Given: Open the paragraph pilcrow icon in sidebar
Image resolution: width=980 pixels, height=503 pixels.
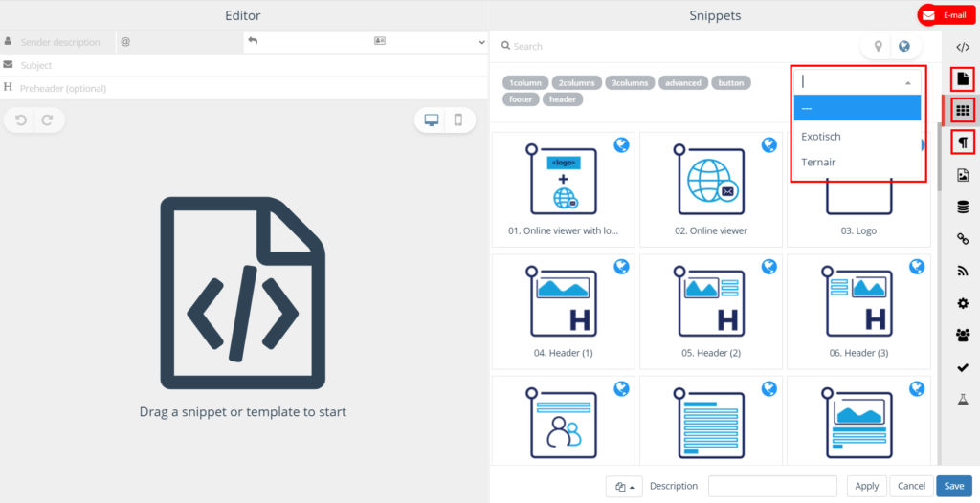Looking at the screenshot, I should 963,143.
